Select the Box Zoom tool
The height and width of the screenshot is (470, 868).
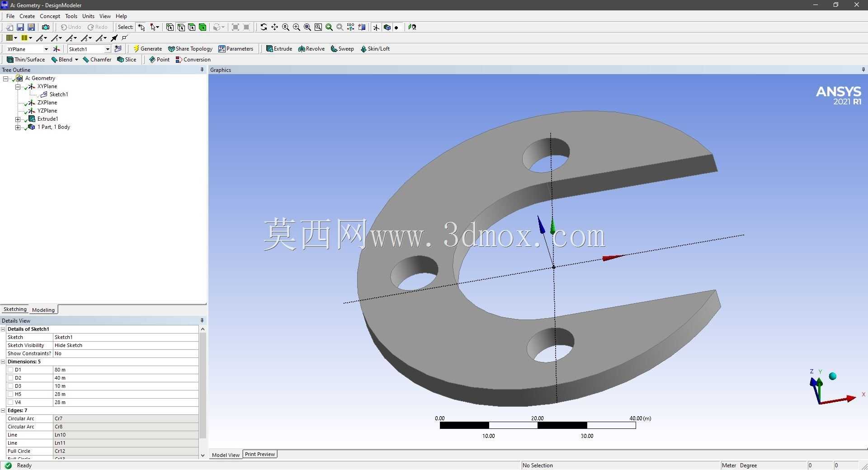pos(297,27)
